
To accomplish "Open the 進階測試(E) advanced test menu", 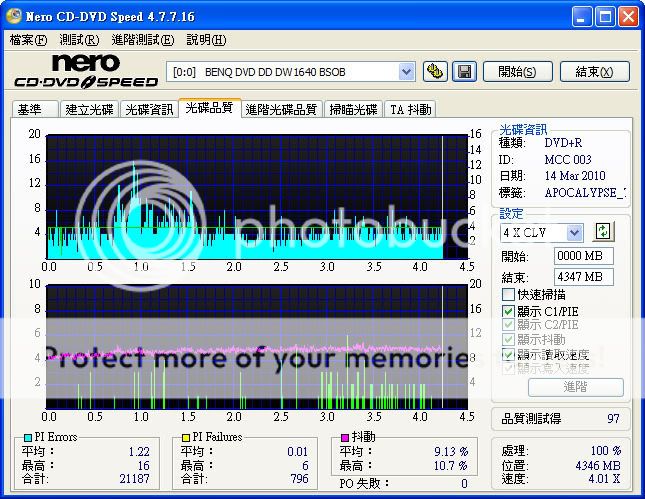I will 143,40.
